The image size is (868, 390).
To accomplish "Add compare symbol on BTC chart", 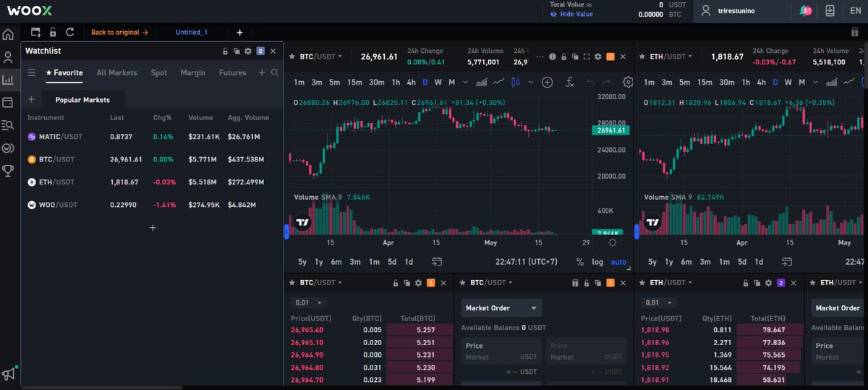I will point(548,82).
